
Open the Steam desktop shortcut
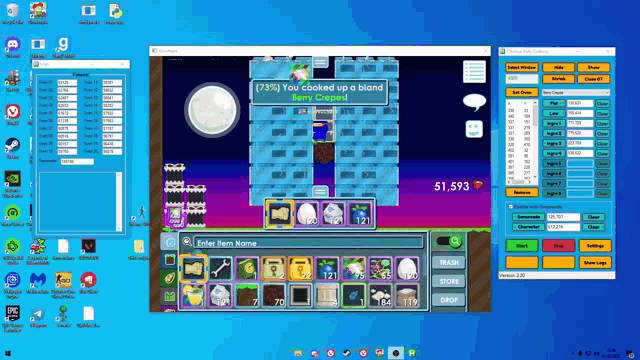point(13,148)
